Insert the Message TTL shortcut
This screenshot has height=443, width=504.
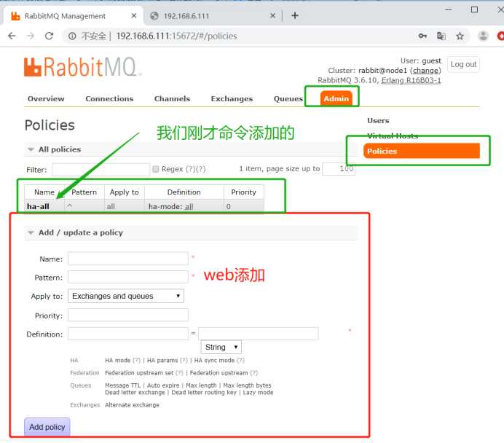pos(123,385)
